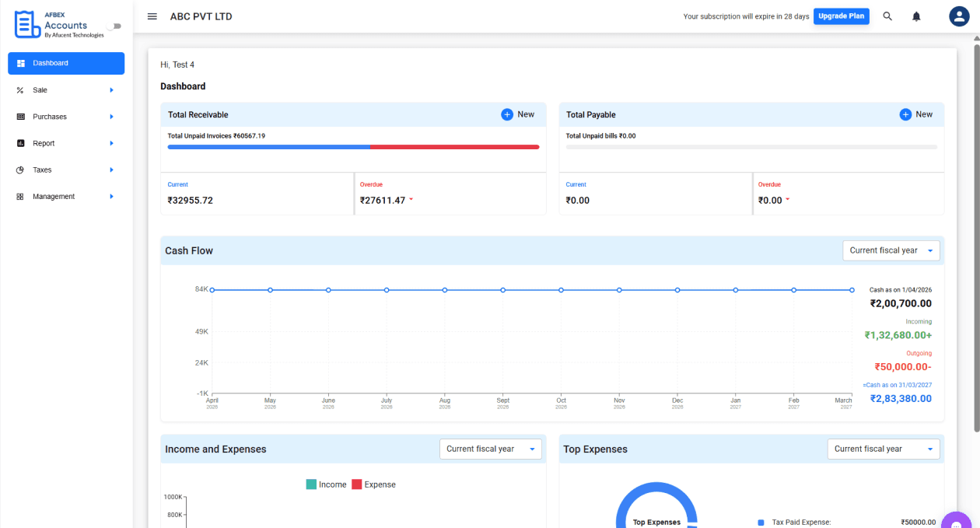Screen dimensions: 980x528
Task: Expand the Sale submenu arrow
Action: [111, 90]
